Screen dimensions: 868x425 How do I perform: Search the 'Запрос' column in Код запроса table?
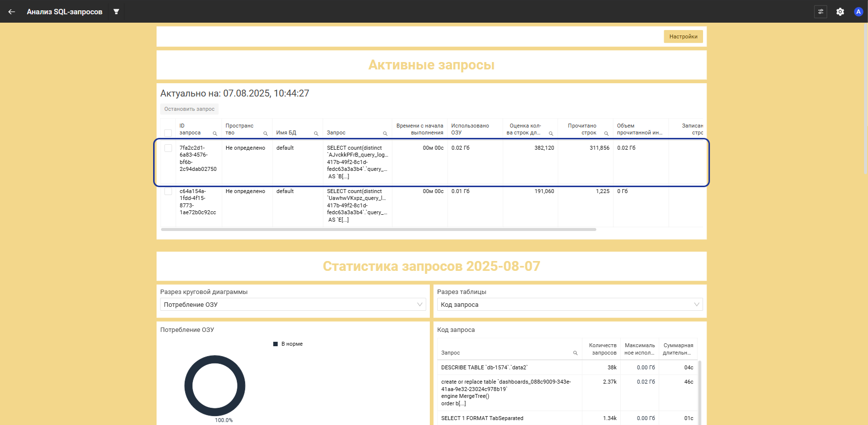tap(575, 353)
